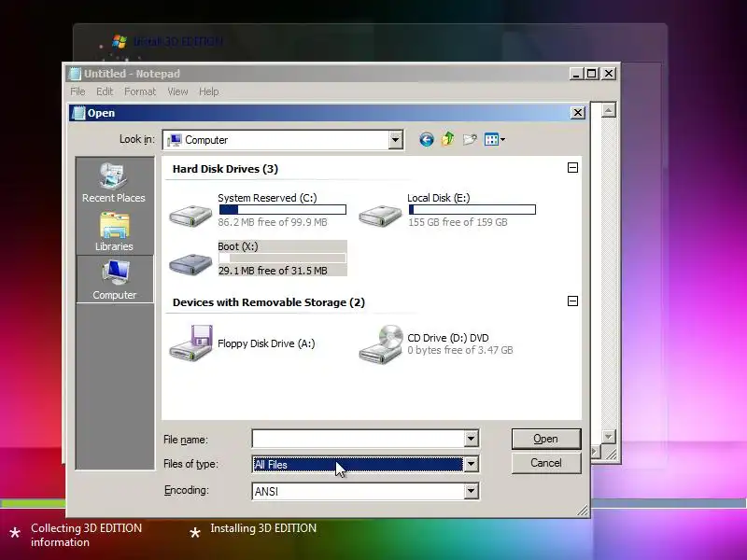Close the Open dialog
747x560 pixels.
[x=578, y=113]
